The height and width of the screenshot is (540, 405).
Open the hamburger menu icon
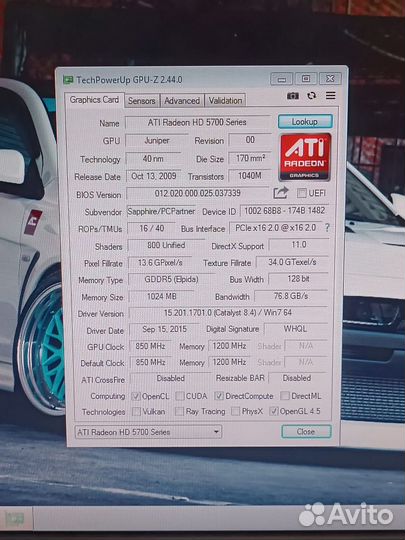(x=331, y=95)
